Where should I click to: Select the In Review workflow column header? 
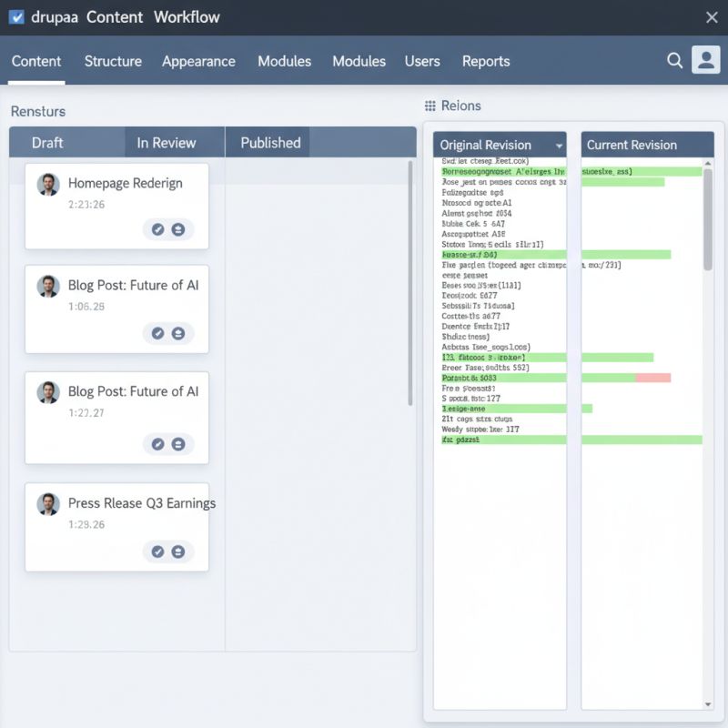click(x=175, y=143)
